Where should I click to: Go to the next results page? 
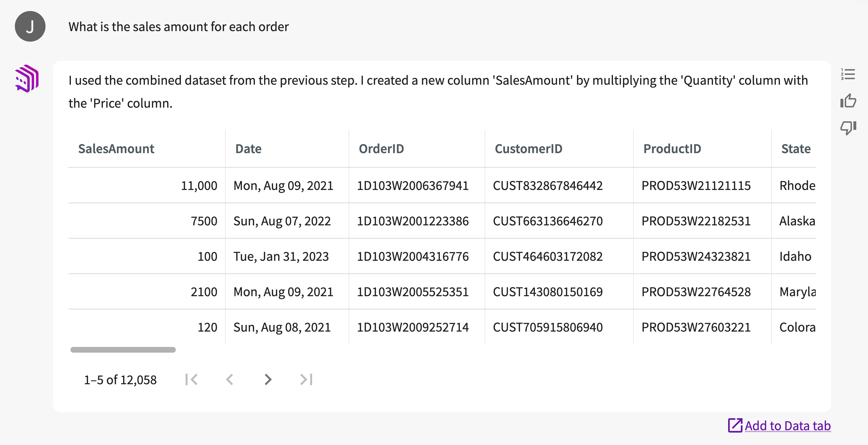(x=268, y=379)
